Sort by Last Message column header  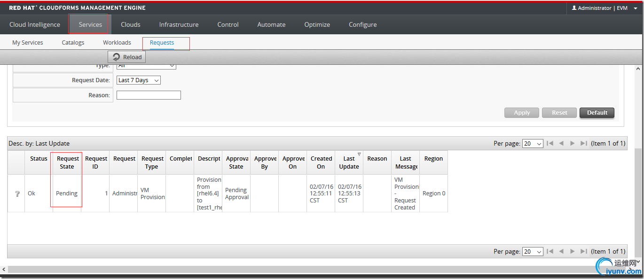(x=406, y=163)
